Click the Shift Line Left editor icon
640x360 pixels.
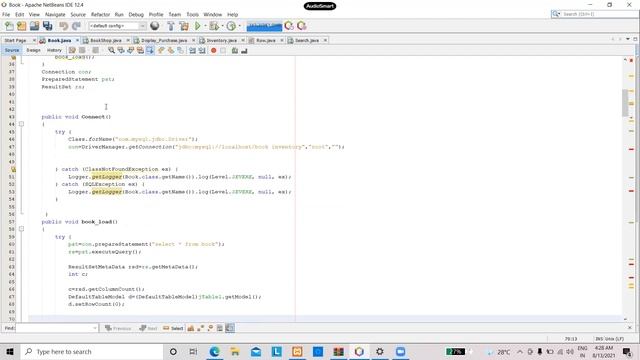192,51
